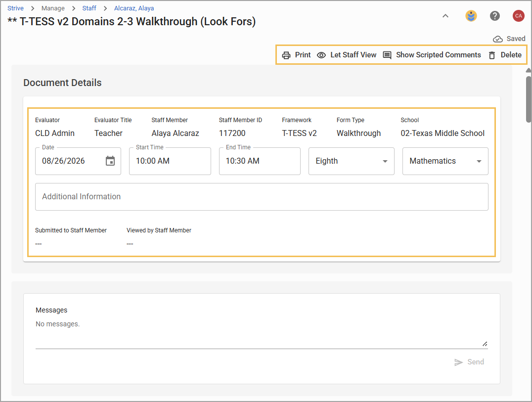The height and width of the screenshot is (402, 532).
Task: Click the End Time field
Action: point(260,161)
